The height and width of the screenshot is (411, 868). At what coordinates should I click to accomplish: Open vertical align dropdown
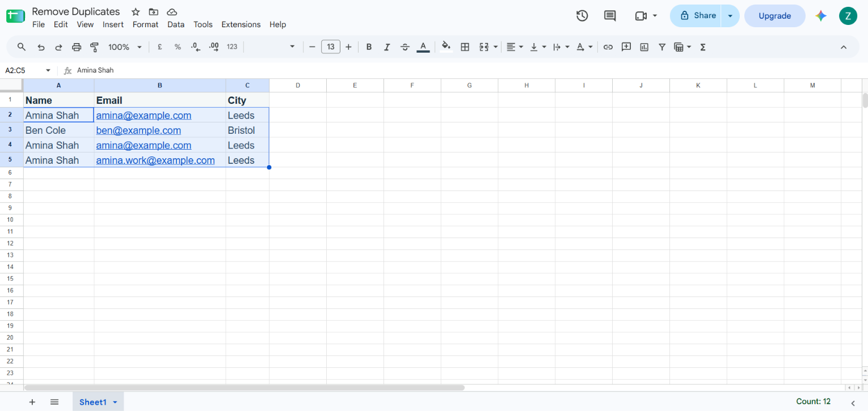[x=538, y=47]
